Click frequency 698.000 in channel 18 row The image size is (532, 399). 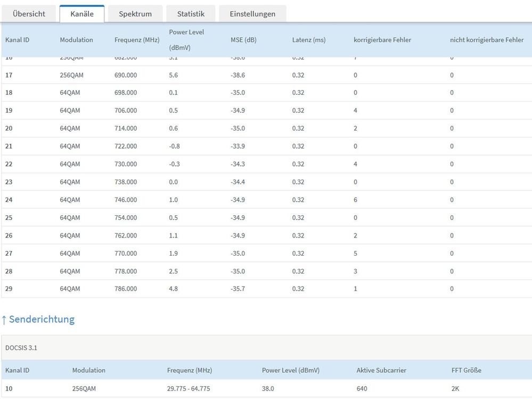point(125,93)
